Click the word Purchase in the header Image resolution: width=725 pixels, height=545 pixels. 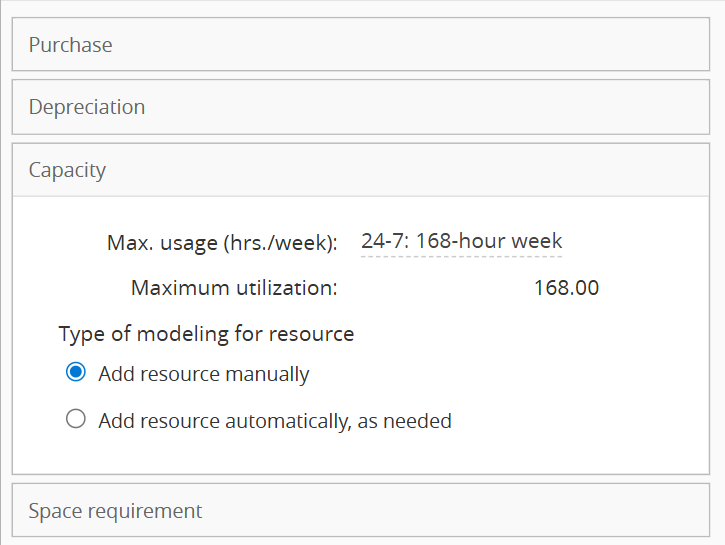(70, 45)
